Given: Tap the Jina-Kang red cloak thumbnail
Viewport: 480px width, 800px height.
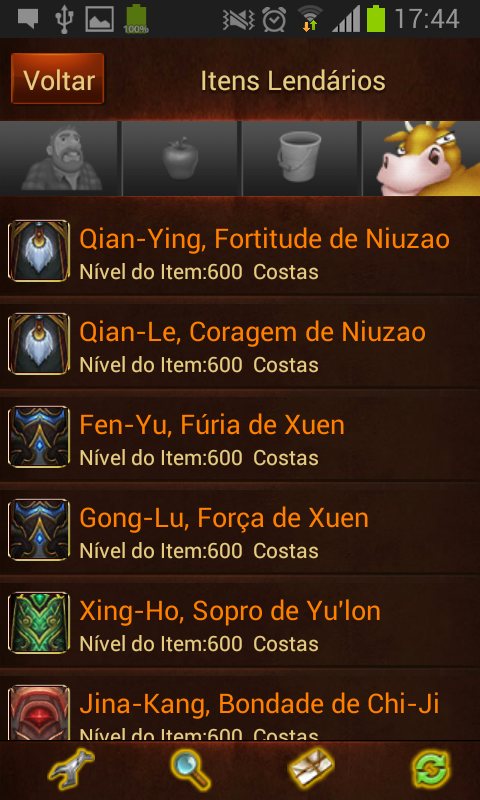Looking at the screenshot, I should [39, 713].
